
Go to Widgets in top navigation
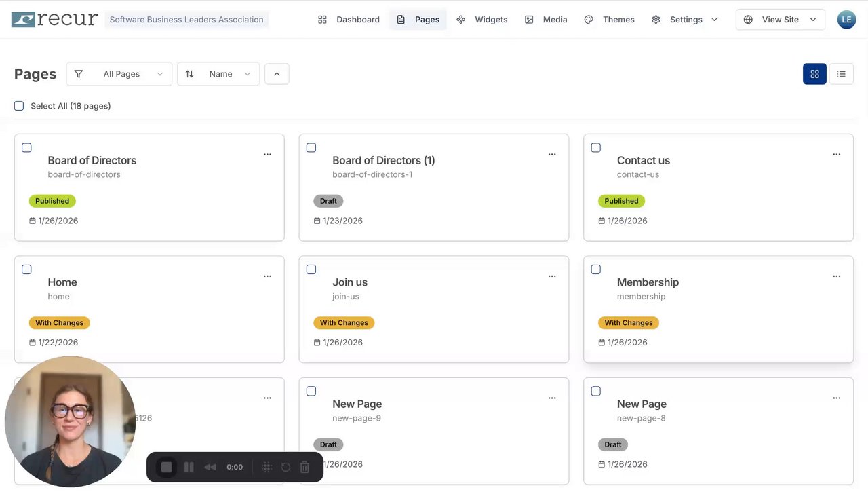pos(482,19)
